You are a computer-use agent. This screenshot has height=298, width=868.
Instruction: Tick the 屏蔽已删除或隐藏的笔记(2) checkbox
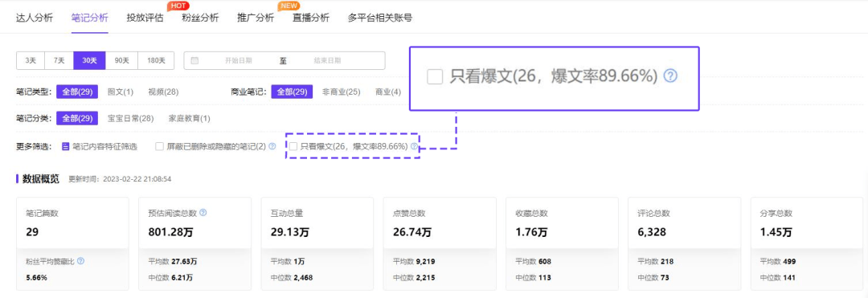(159, 146)
